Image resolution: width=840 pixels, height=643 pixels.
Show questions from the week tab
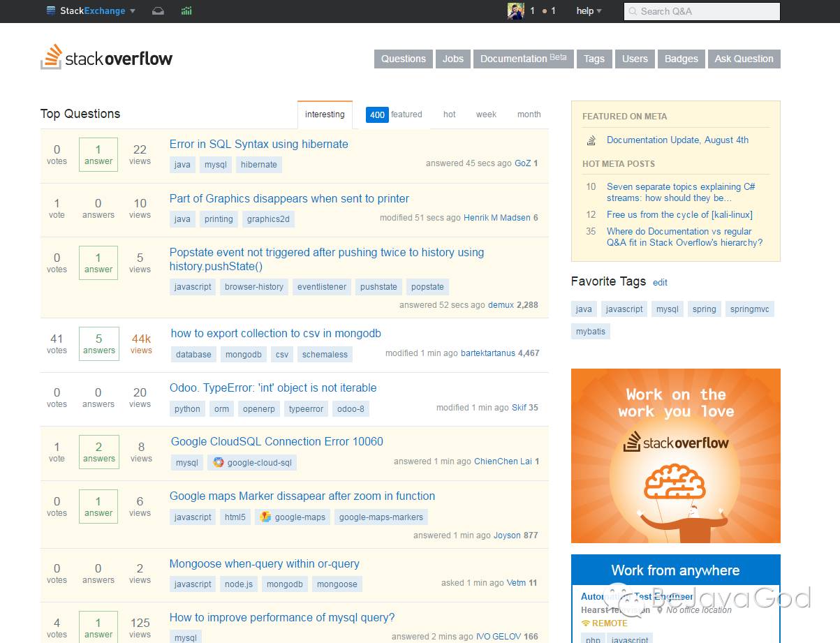click(486, 114)
